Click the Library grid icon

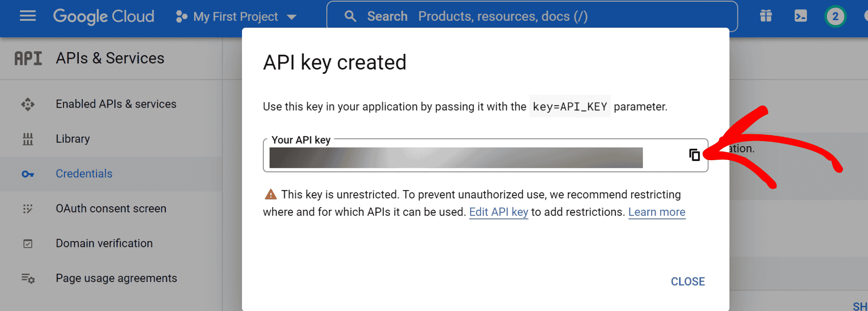[28, 139]
